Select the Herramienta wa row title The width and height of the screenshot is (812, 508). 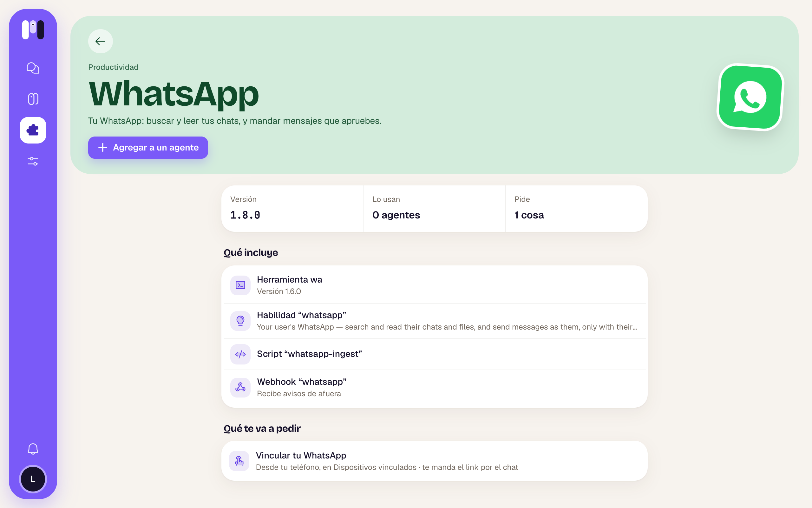[x=290, y=279]
